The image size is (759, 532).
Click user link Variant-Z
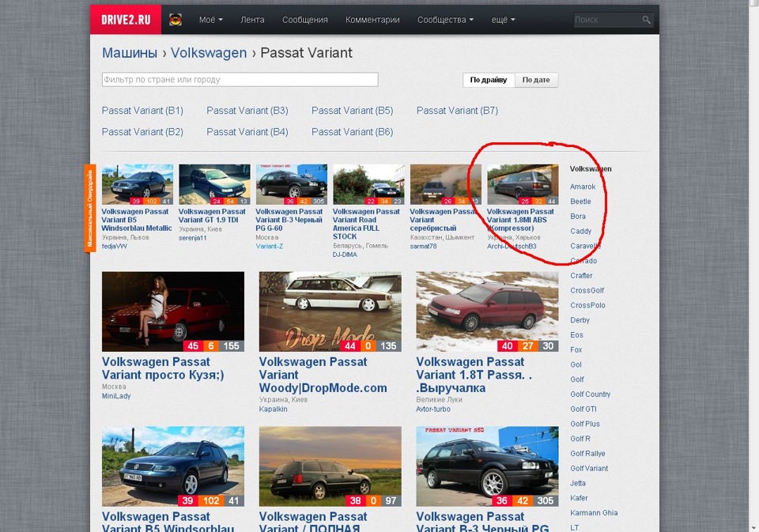pyautogui.click(x=269, y=246)
